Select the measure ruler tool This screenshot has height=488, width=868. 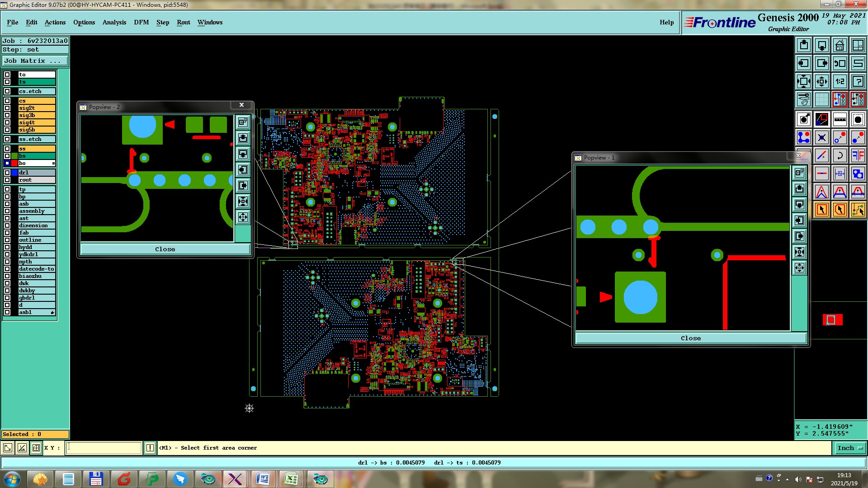pyautogui.click(x=840, y=119)
